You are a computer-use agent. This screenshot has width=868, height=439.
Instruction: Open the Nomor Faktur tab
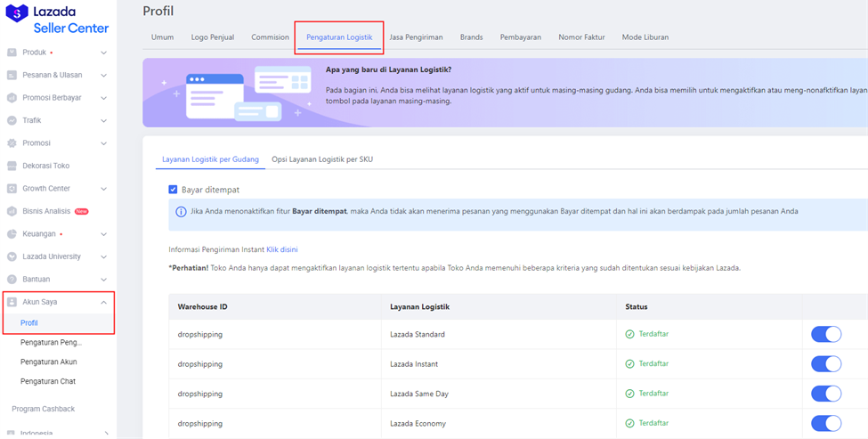(x=581, y=37)
